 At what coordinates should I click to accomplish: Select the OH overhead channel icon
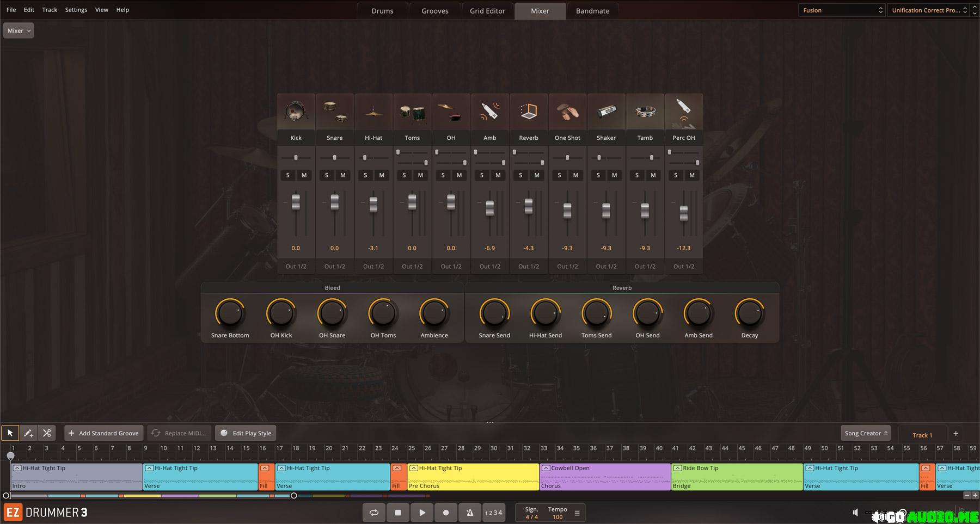click(451, 112)
